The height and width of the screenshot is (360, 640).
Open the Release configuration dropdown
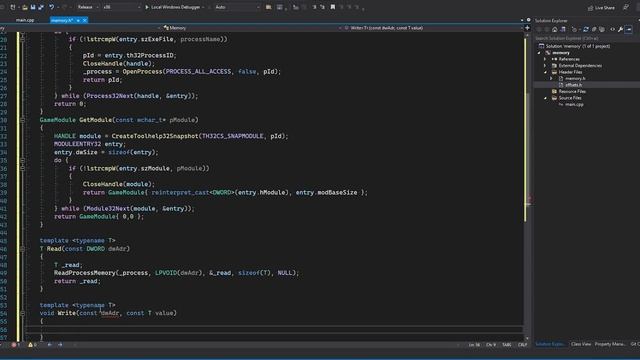coord(87,7)
